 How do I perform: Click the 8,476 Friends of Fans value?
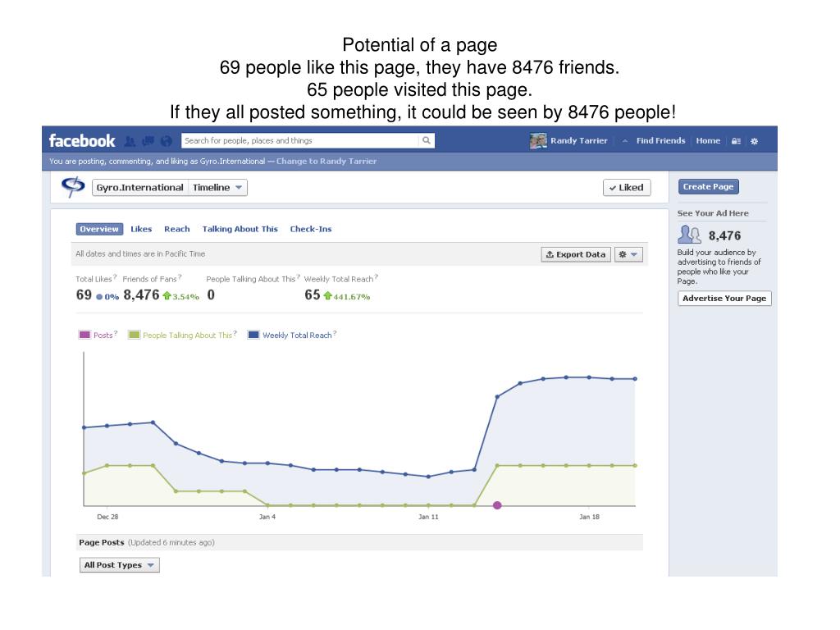[141, 295]
